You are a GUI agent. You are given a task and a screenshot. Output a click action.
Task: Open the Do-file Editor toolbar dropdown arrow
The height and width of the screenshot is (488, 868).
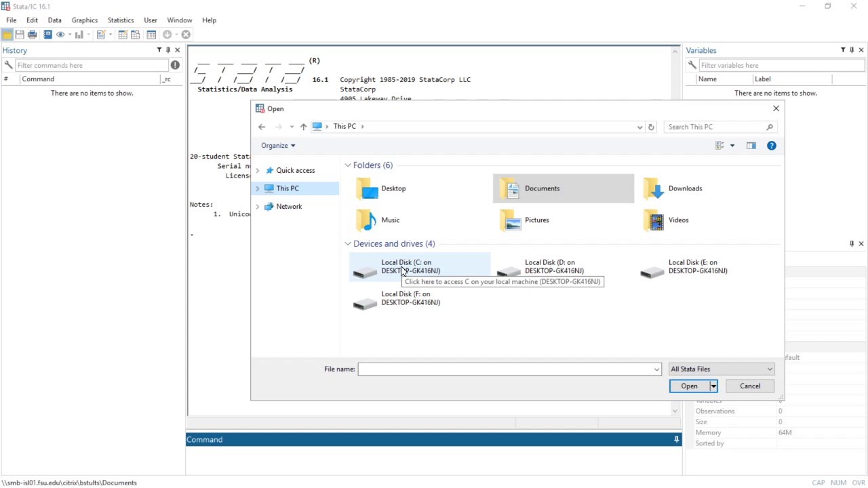pos(111,35)
